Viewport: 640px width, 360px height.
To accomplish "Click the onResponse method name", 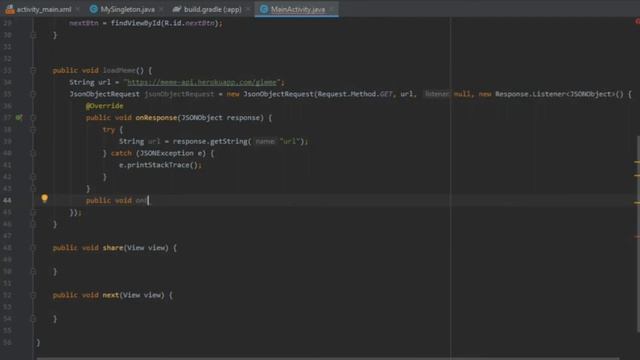I will [156, 118].
